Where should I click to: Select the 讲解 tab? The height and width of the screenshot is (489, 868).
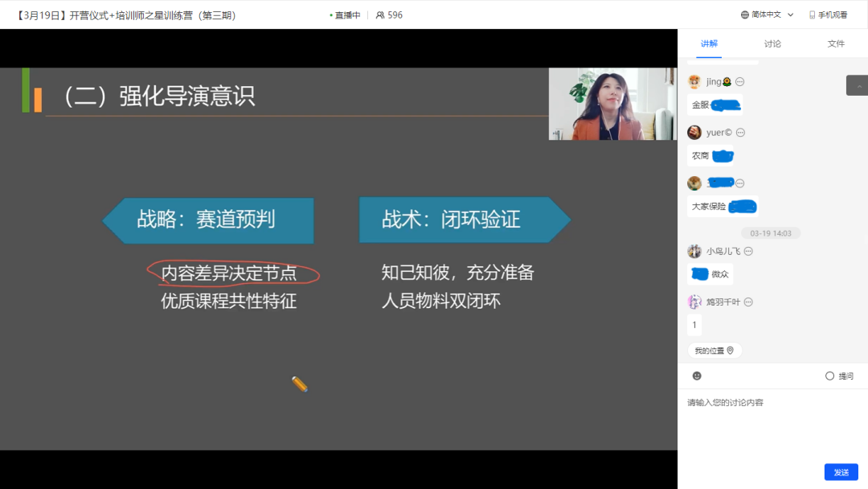709,43
